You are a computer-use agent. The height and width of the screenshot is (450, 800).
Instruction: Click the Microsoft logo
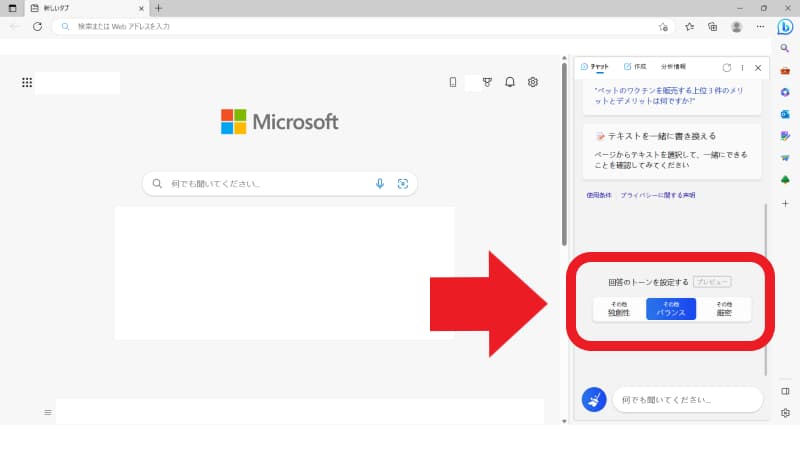tap(280, 121)
